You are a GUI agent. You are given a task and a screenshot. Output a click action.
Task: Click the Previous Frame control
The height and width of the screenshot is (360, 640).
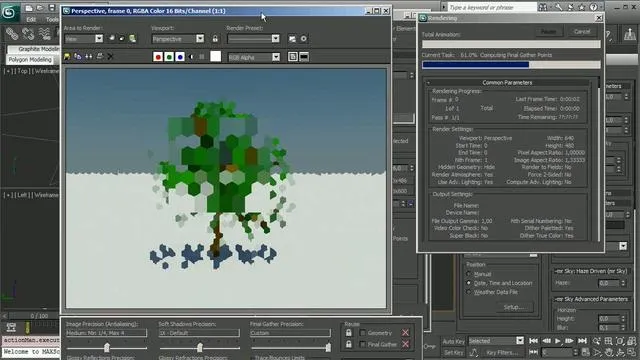click(546, 341)
